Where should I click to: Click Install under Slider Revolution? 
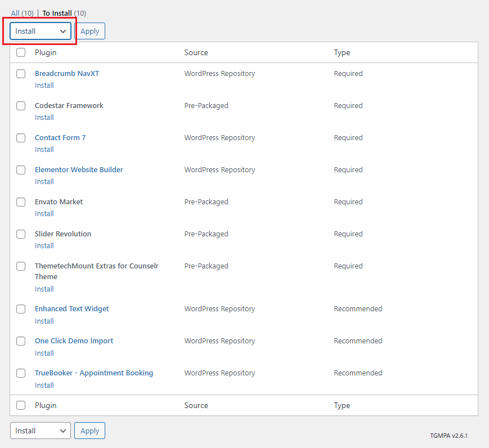(44, 246)
